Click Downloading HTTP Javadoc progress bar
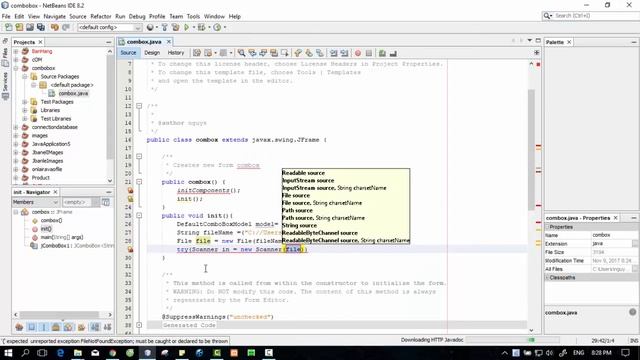Image resolution: width=640 pixels, height=360 pixels. click(512, 340)
